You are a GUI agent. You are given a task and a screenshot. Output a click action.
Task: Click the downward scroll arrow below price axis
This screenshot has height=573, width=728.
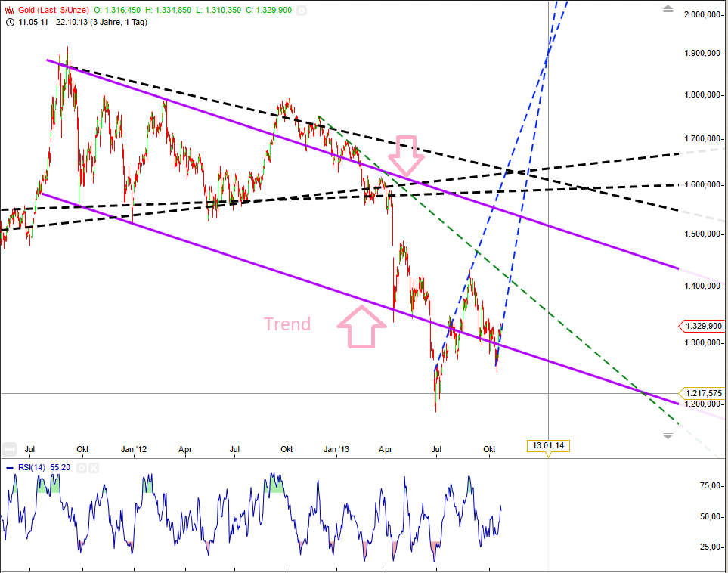point(666,435)
